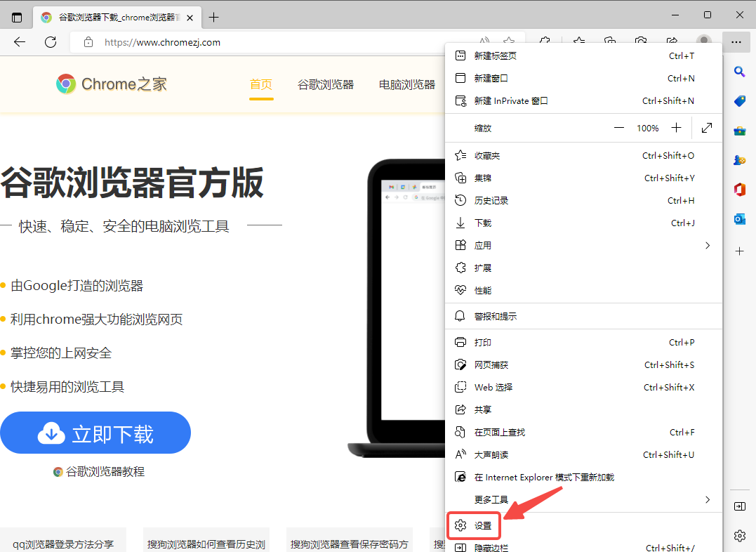Click the Chrome之家 logo
Viewport: 756px width, 552px height.
[112, 84]
